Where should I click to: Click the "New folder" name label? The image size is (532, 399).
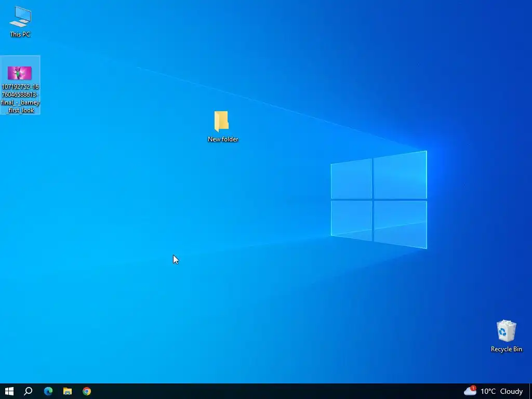(x=223, y=139)
